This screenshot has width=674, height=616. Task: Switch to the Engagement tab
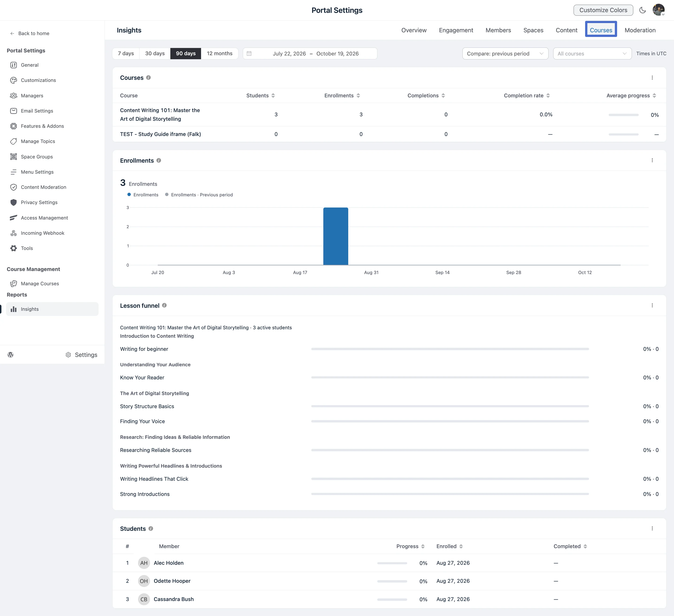pos(456,30)
